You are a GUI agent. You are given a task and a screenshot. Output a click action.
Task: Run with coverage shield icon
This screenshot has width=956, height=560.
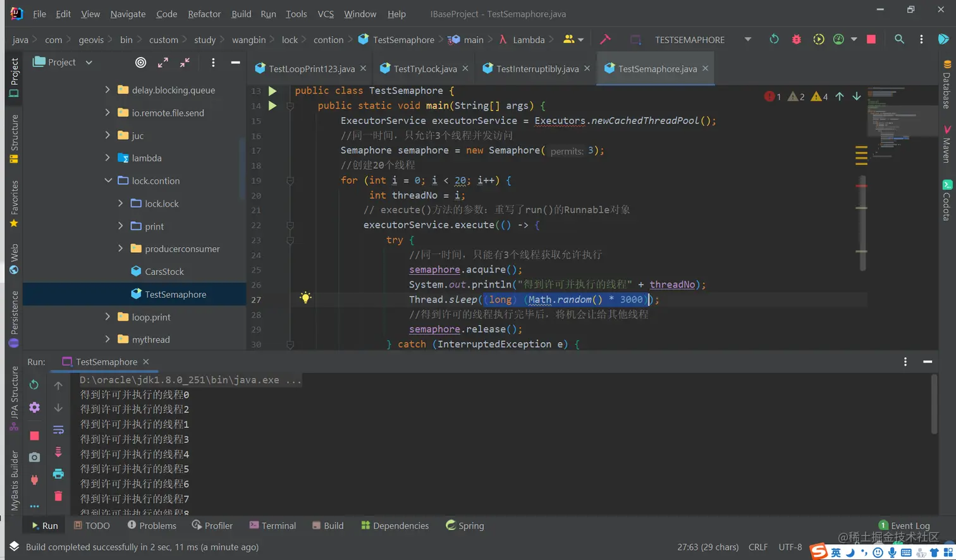pyautogui.click(x=818, y=39)
